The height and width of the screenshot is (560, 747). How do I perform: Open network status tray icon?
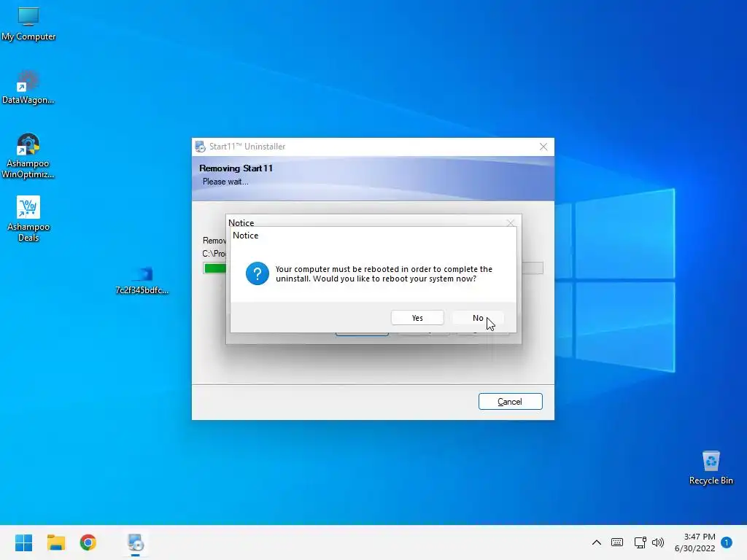click(640, 542)
